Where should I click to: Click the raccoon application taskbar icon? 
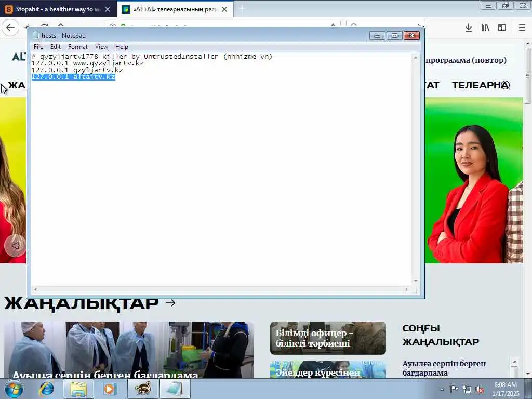click(x=143, y=389)
